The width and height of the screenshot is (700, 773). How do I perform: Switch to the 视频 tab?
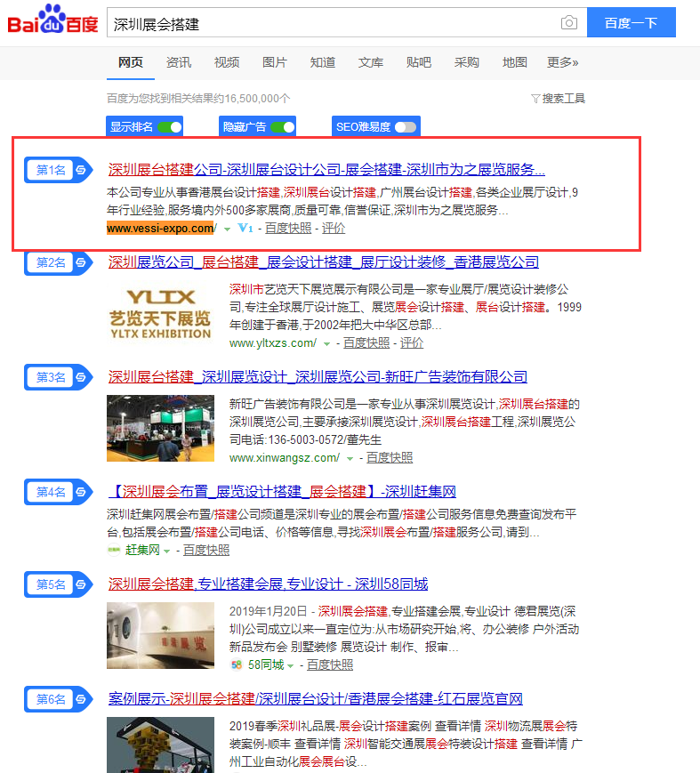click(227, 62)
